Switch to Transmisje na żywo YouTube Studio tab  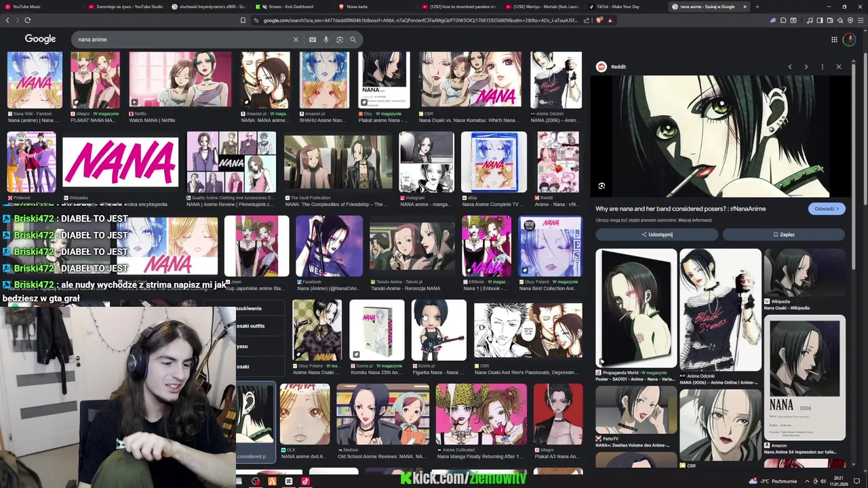click(x=125, y=7)
